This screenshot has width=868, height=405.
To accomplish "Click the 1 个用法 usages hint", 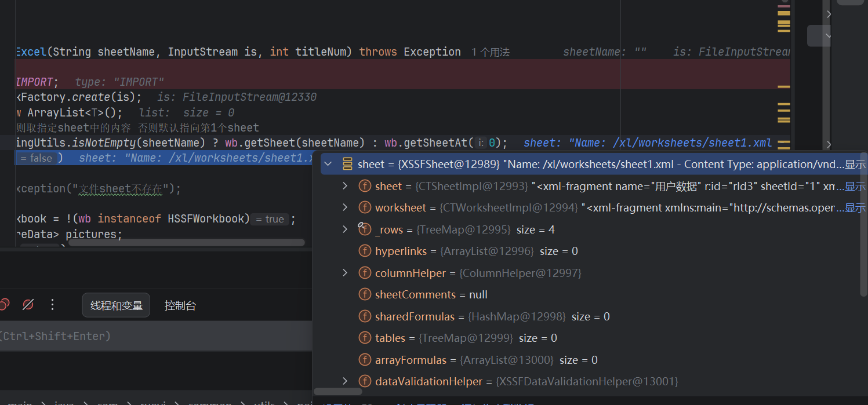I will 491,52.
